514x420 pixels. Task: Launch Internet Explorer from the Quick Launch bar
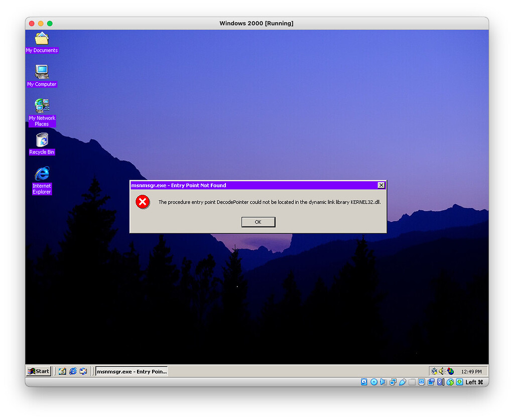point(73,371)
